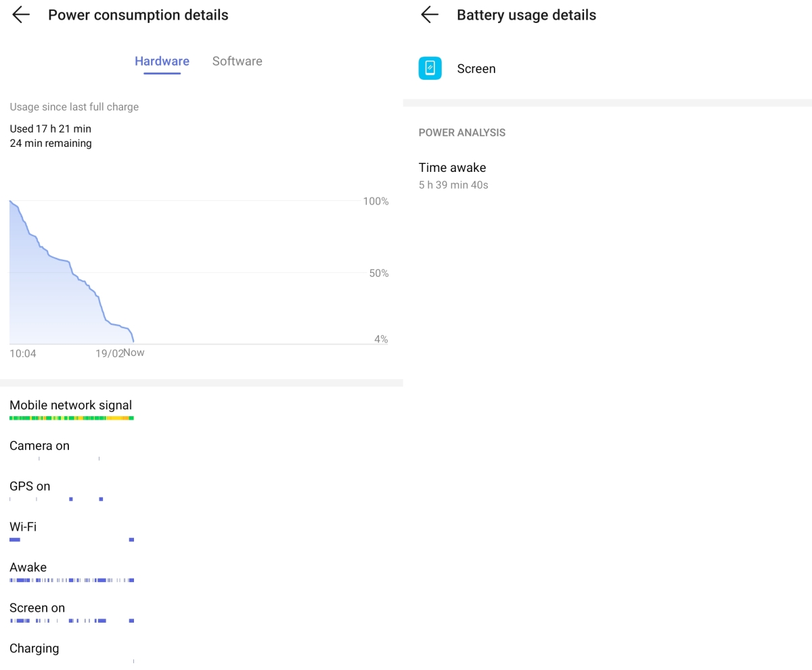Tap the Mobile network signal color bar
The height and width of the screenshot is (670, 812).
(x=72, y=418)
